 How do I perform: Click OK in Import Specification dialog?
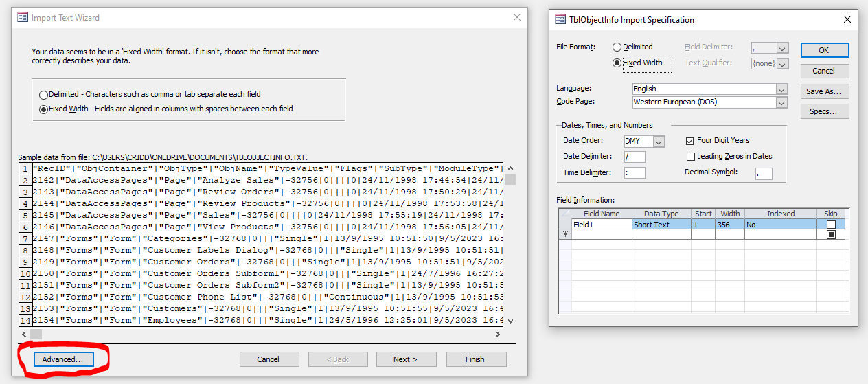[825, 50]
